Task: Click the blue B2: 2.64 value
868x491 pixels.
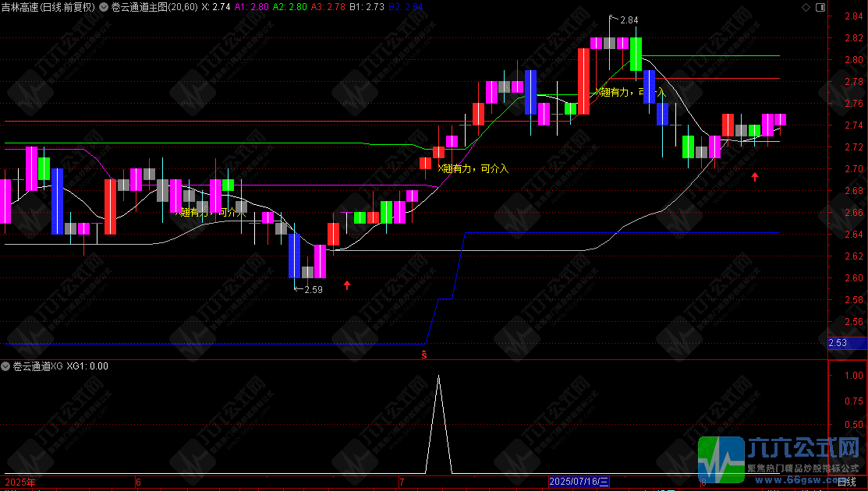Action: point(406,7)
